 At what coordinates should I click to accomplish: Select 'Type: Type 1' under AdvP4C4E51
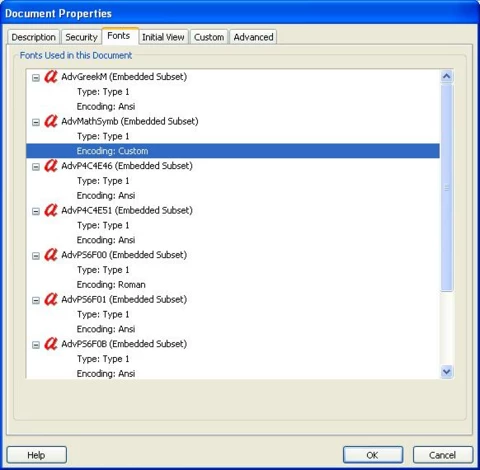coord(103,225)
